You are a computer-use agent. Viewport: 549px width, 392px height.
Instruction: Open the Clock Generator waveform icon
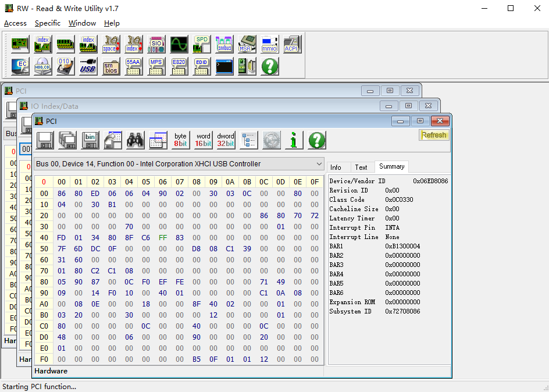[179, 44]
